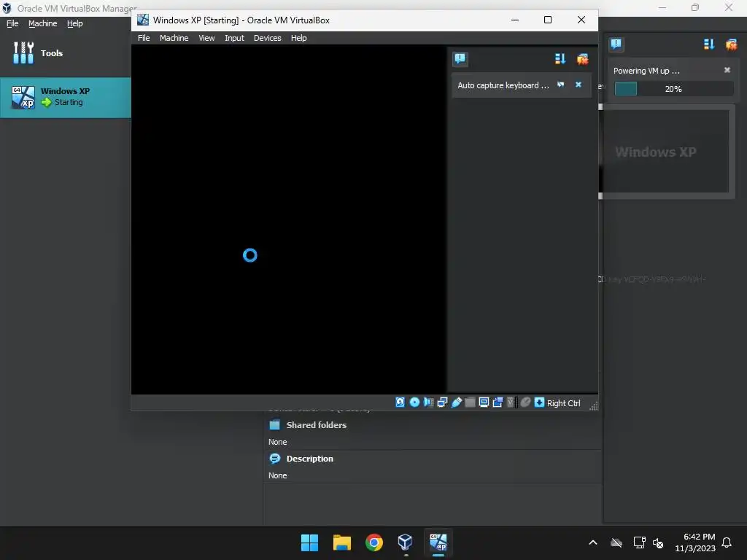
Task: Open File menu in VirtualBox Manager window
Action: pos(12,23)
